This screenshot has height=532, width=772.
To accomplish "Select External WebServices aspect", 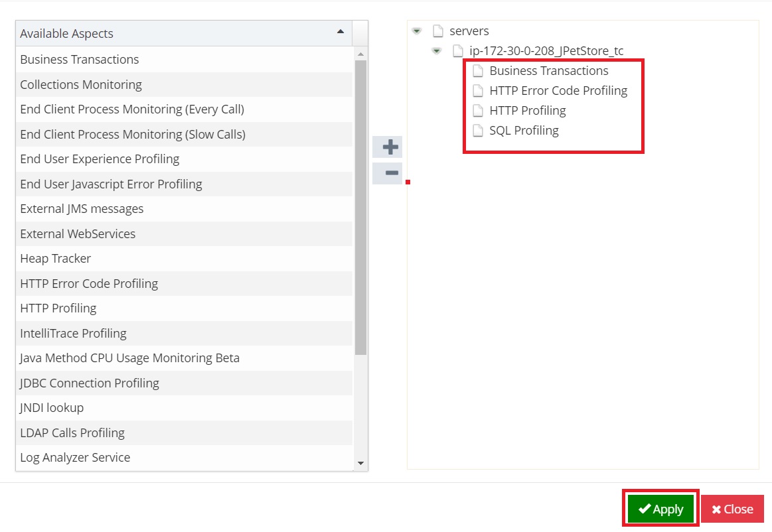I will point(184,233).
